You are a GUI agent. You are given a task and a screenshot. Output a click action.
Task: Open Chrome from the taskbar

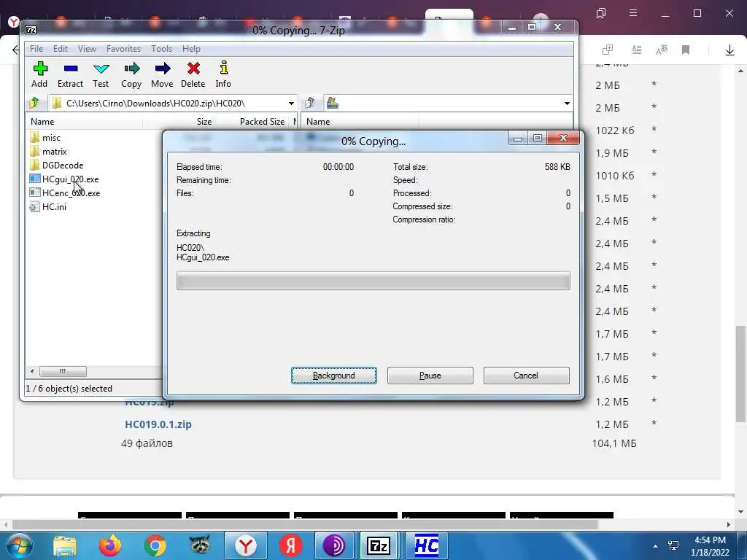(x=155, y=545)
